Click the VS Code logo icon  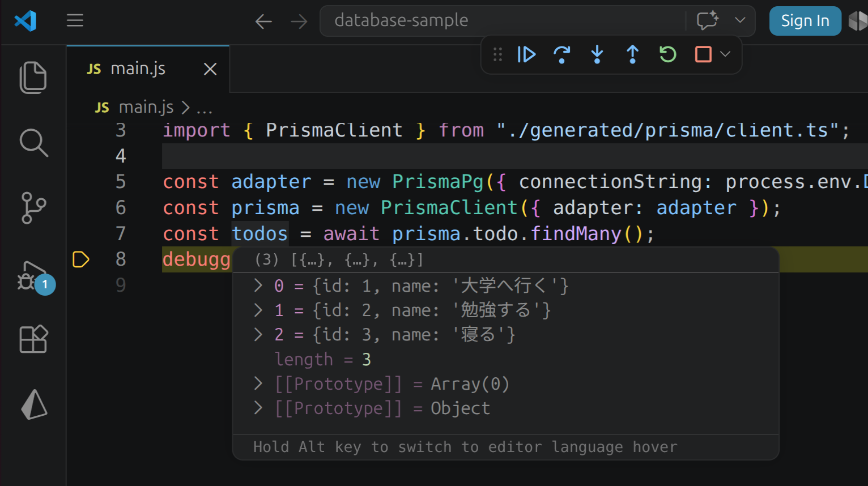click(25, 21)
